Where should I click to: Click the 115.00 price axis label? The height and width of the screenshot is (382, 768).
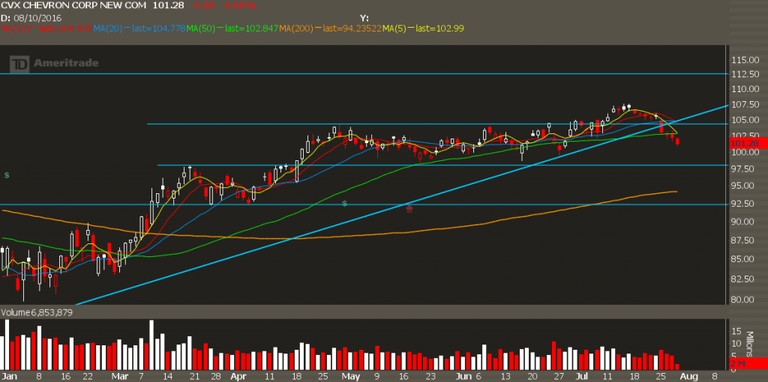click(x=744, y=60)
